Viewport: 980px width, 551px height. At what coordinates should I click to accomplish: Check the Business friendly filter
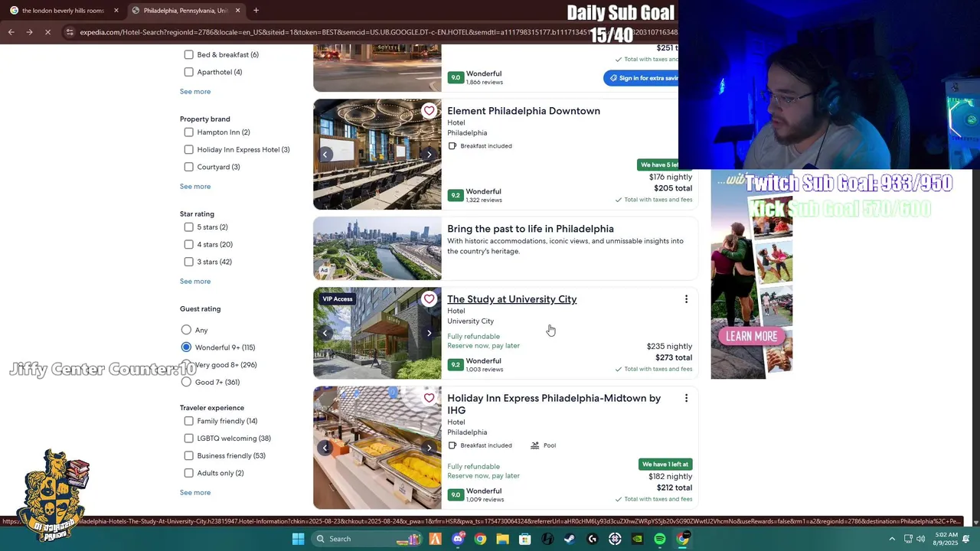click(188, 455)
